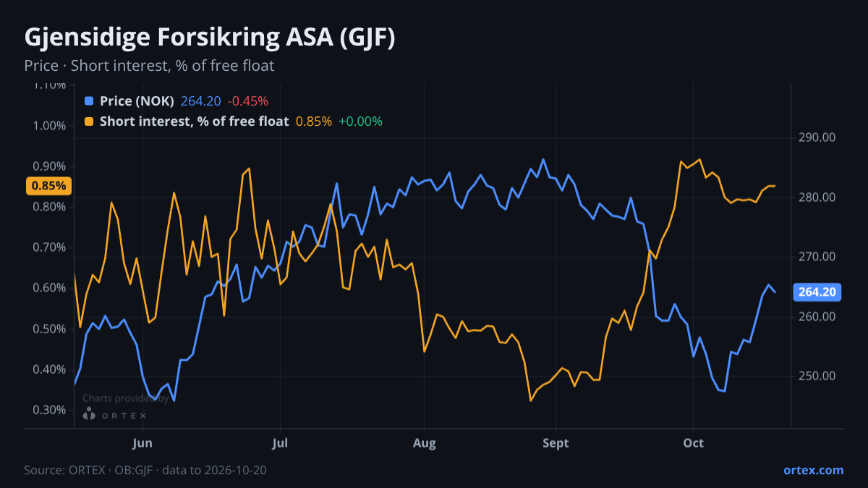This screenshot has height=488, width=868.
Task: Click the 260.00 right axis label
Action: (817, 317)
